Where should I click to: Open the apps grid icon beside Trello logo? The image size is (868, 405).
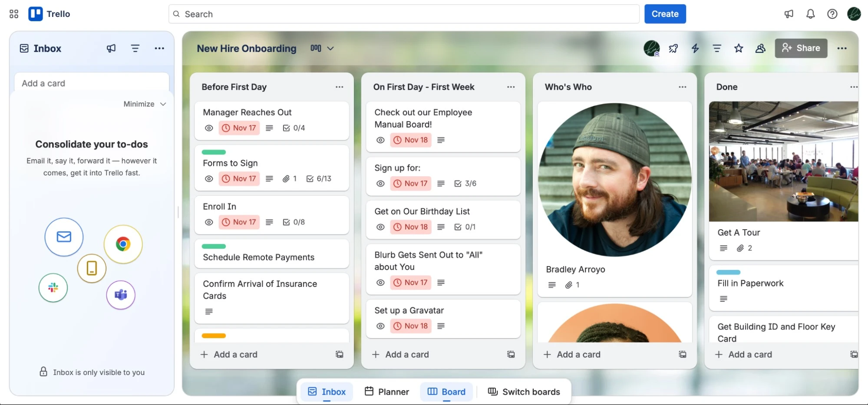pyautogui.click(x=13, y=13)
